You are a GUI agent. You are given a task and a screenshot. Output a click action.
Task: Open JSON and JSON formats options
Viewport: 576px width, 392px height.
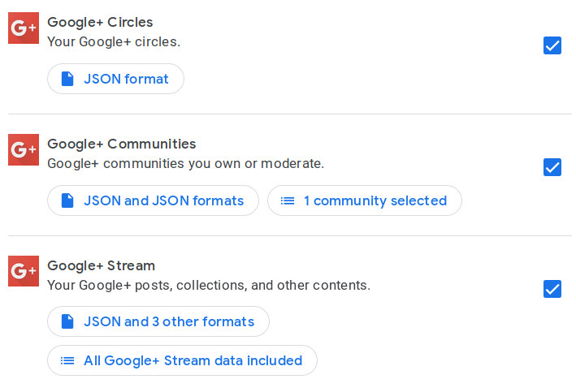point(154,200)
